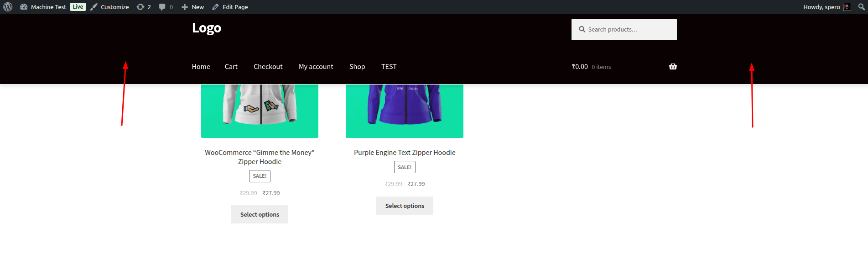868x255 pixels.
Task: Open the comments bubble icon
Action: tap(162, 7)
